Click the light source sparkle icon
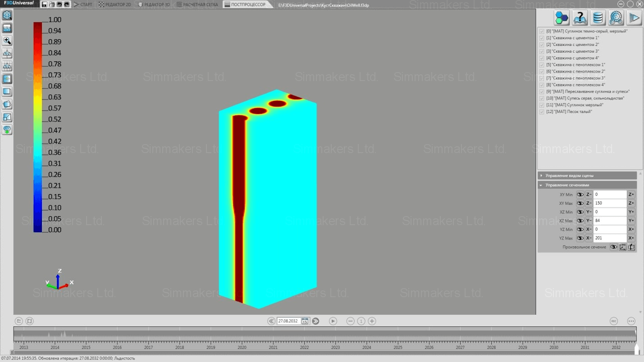Screen dimensions: 644x362 click(x=7, y=79)
